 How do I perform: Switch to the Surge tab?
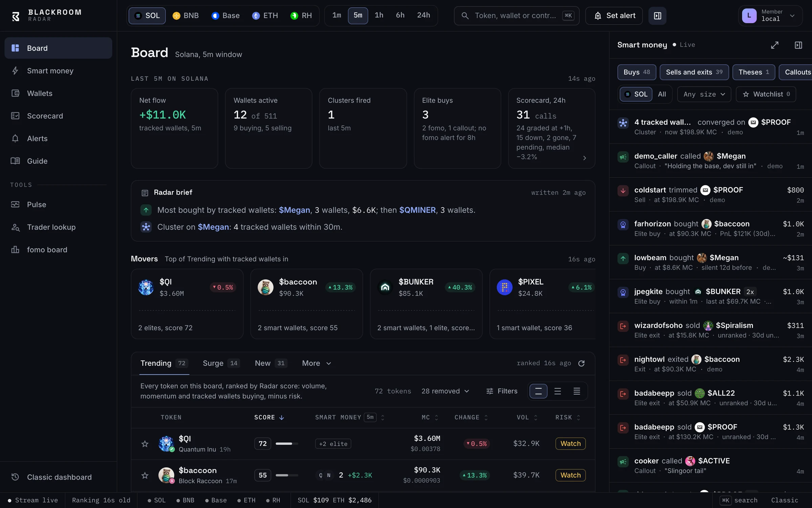click(x=221, y=363)
